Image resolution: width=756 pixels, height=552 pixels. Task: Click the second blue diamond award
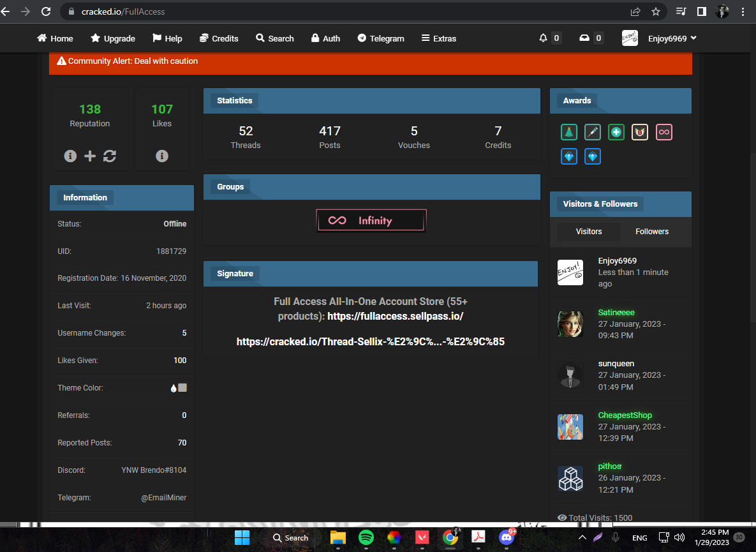tap(593, 157)
